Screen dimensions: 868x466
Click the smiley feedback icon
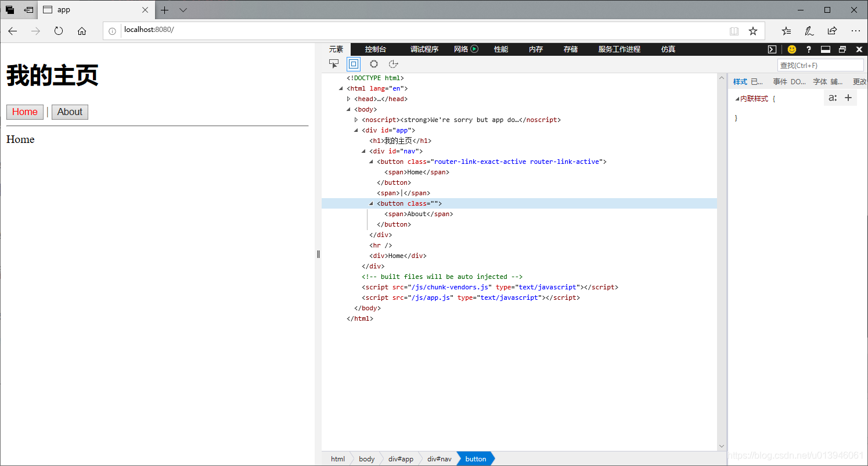click(x=792, y=49)
